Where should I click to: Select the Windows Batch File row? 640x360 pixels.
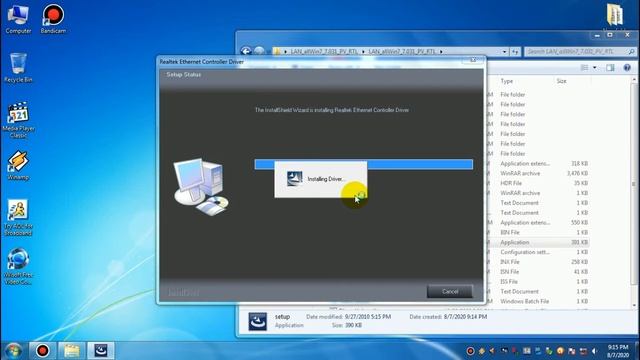(x=538, y=301)
